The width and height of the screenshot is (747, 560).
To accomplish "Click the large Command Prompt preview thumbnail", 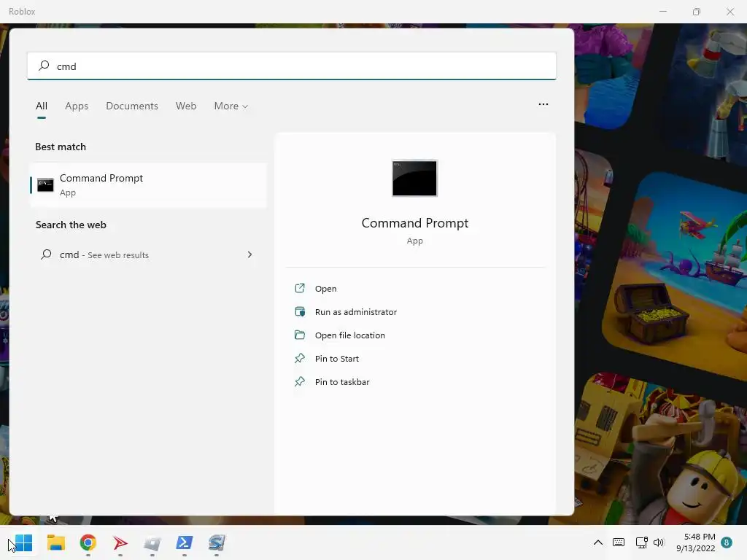I will 414,178.
